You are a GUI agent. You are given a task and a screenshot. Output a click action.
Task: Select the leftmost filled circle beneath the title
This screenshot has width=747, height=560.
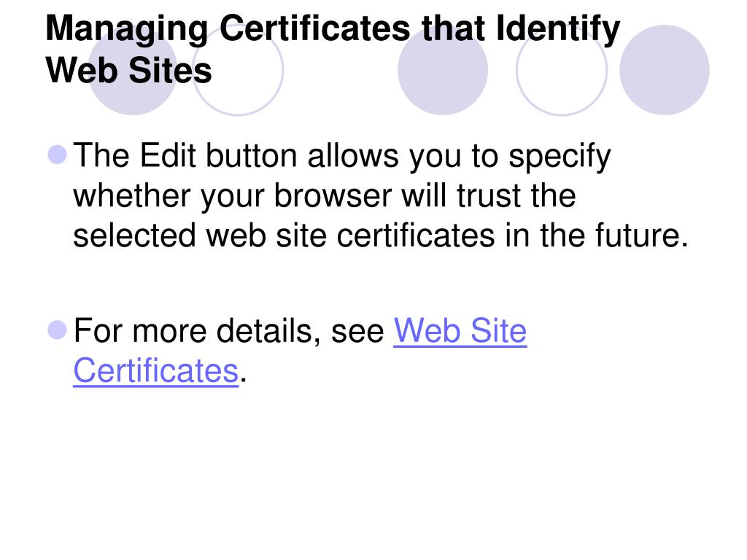pyautogui.click(x=133, y=70)
